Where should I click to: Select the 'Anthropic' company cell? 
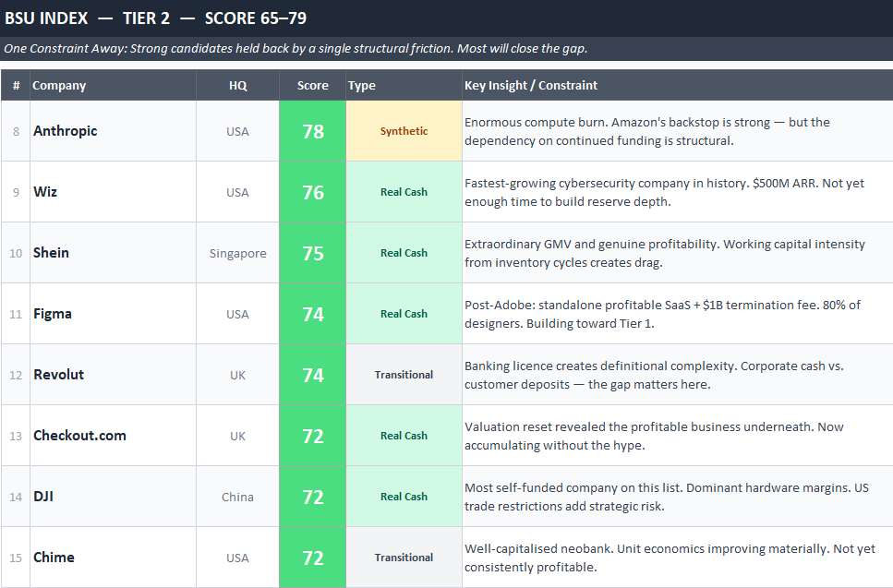point(113,131)
